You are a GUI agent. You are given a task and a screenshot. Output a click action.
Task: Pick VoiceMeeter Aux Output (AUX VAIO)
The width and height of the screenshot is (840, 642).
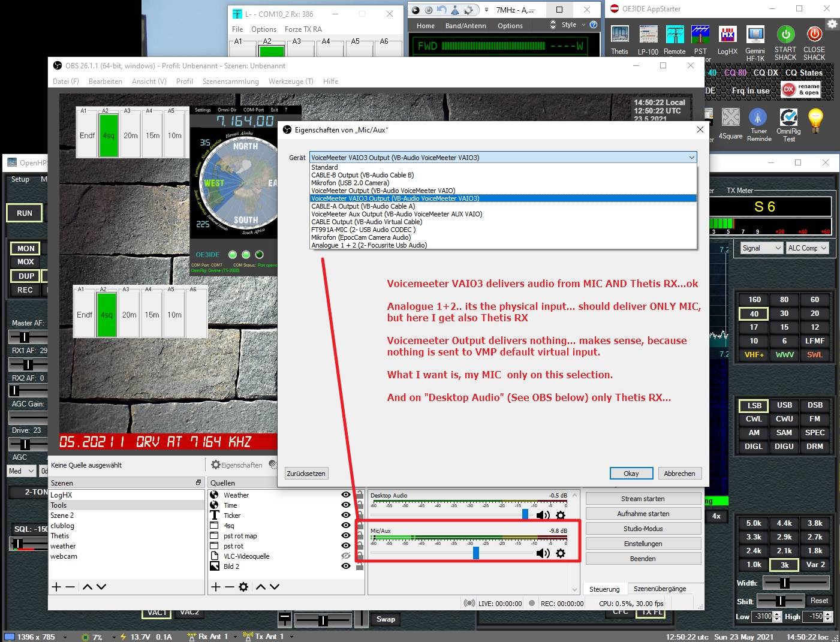[503, 214]
